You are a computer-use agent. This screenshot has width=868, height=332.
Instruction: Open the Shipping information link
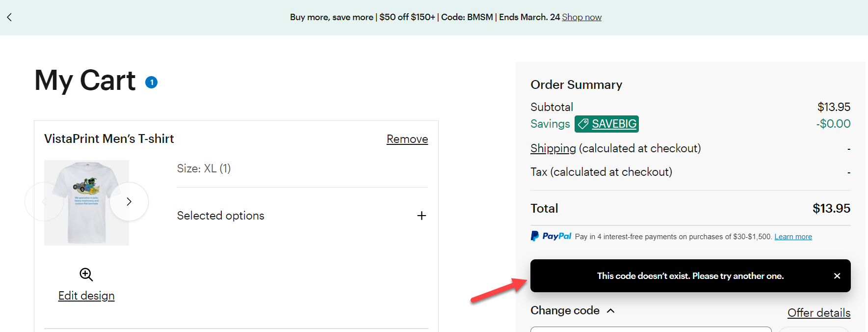(553, 148)
